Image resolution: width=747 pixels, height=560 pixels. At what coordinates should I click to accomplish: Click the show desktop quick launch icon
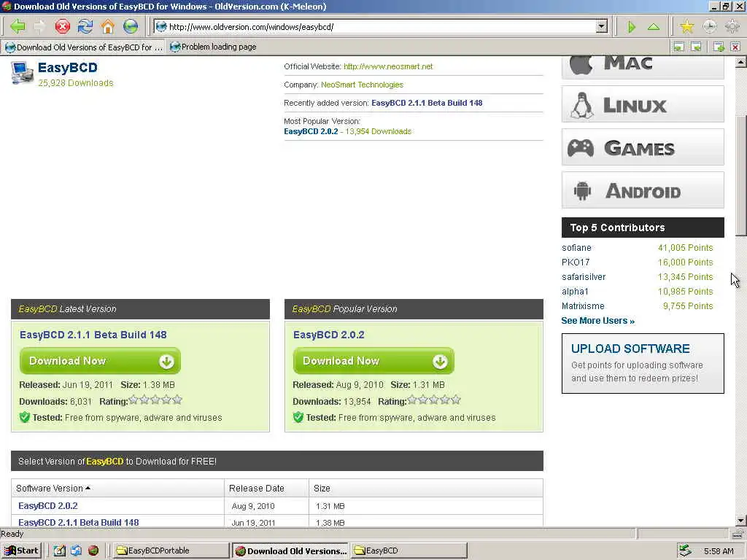(x=59, y=551)
